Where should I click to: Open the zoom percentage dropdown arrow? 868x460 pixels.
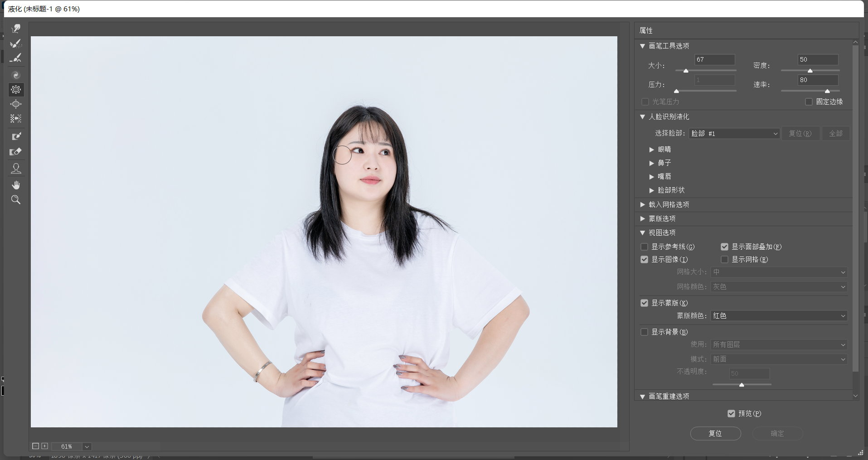coord(87,447)
